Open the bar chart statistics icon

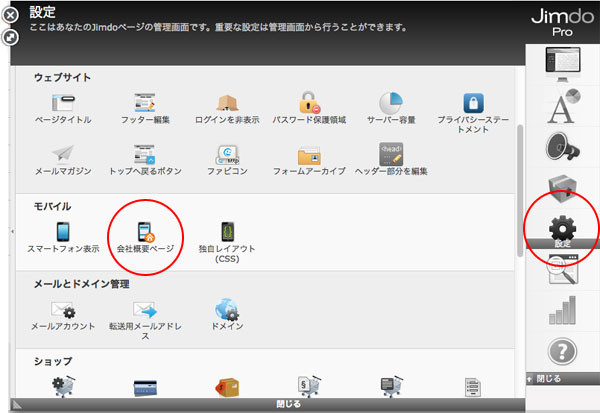562,310
